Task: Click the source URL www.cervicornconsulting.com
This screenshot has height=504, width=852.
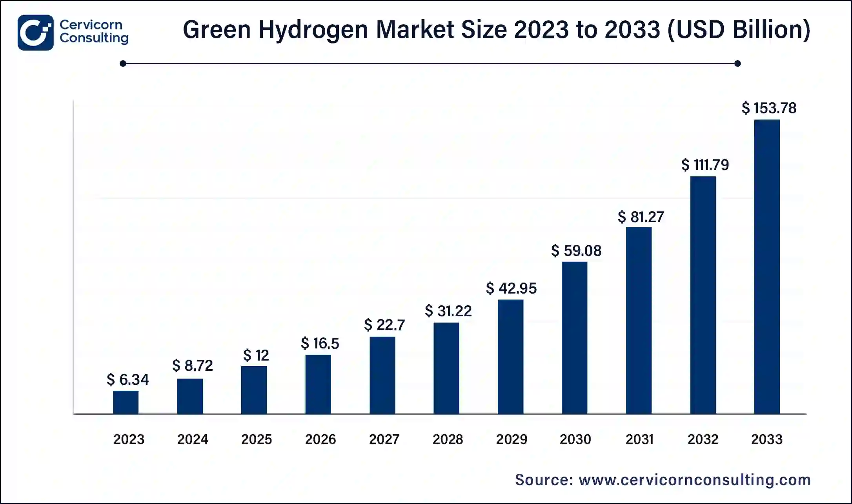Action: [694, 480]
